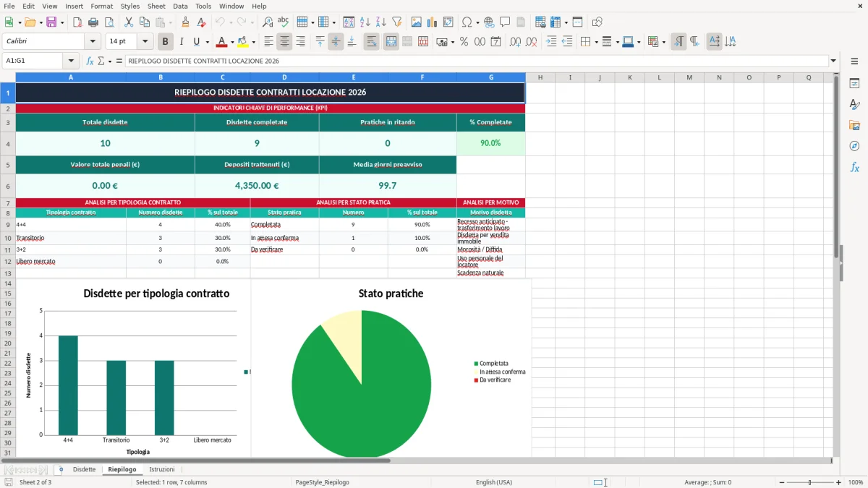Save the document with the Save icon
The width and height of the screenshot is (868, 488).
click(x=51, y=22)
